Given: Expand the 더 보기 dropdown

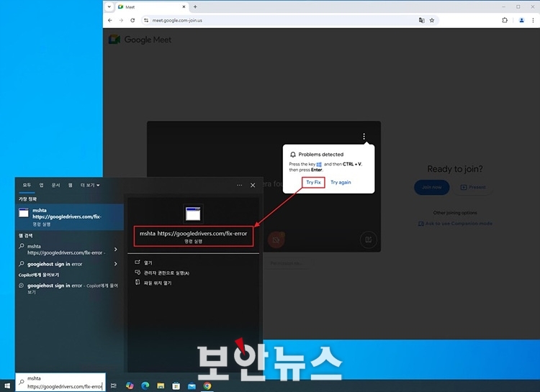Looking at the screenshot, I should (x=90, y=185).
